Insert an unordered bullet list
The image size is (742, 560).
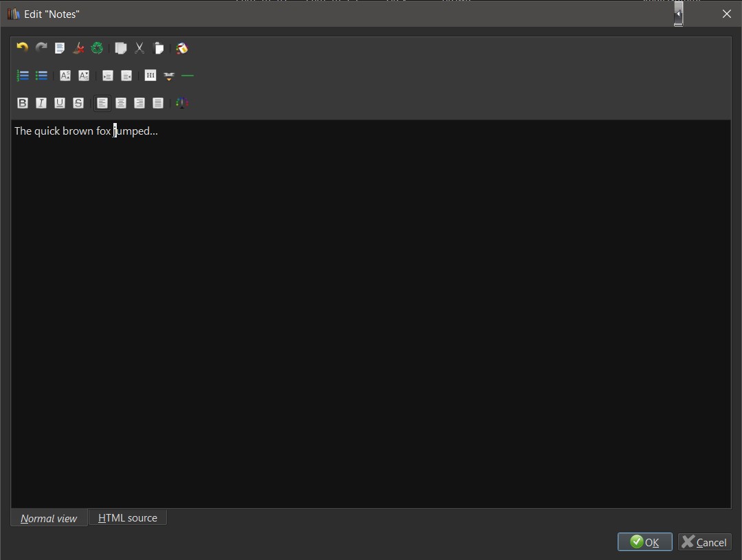click(41, 76)
